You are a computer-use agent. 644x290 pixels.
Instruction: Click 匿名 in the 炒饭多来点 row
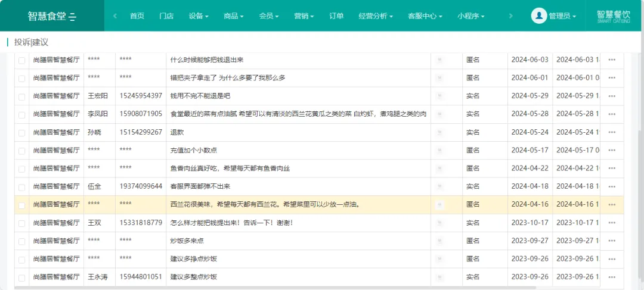tap(473, 241)
